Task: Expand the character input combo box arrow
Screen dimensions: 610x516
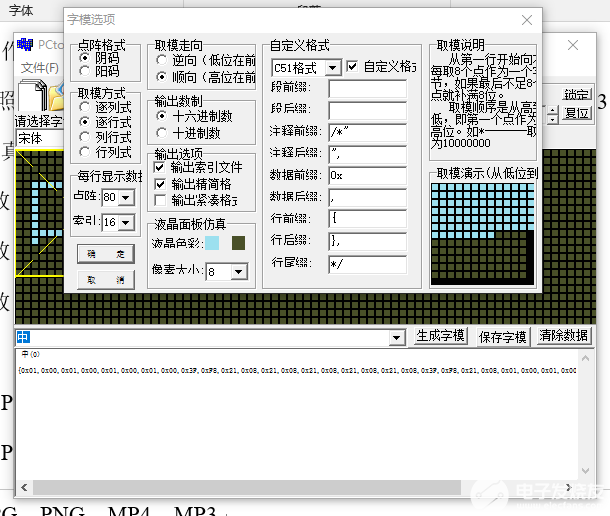Action: pos(396,337)
